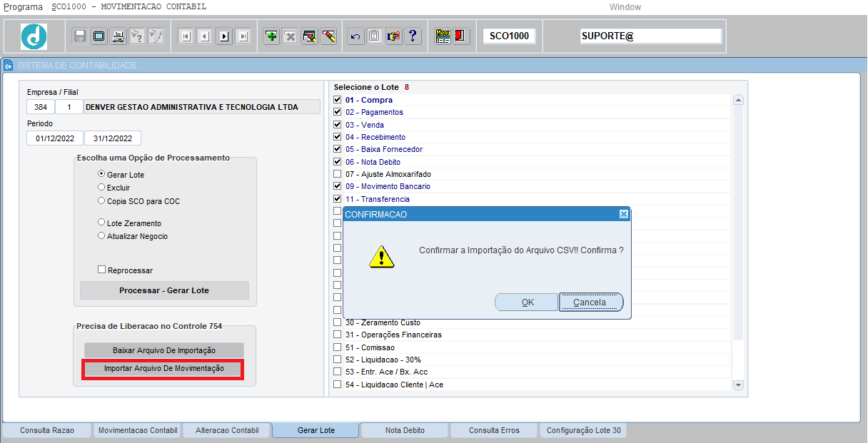Click the period start date field 01/12/2022
The image size is (868, 443).
coord(55,138)
